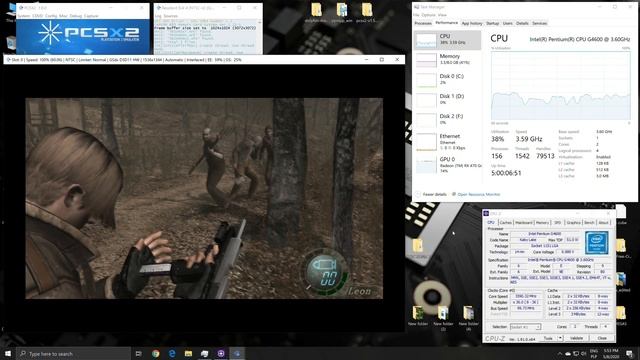Select Disk 1 (D:) performance item
640x360 pixels.
[x=447, y=100]
